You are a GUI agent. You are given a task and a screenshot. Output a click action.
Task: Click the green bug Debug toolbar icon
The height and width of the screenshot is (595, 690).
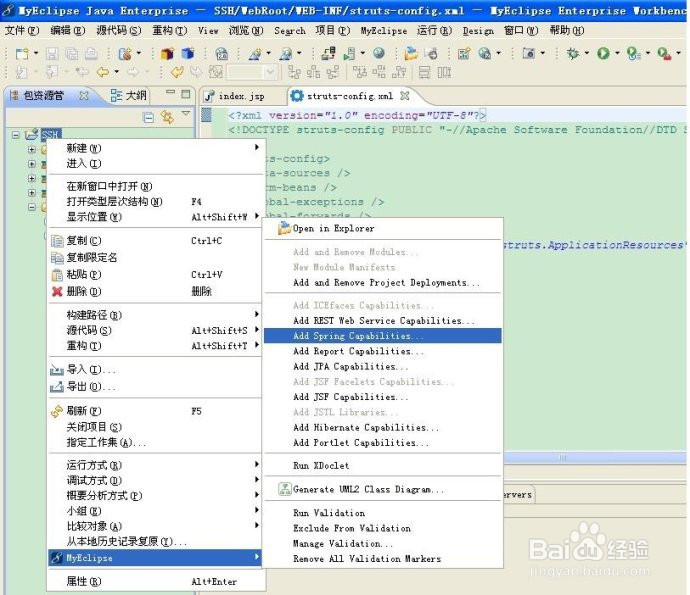tap(573, 54)
